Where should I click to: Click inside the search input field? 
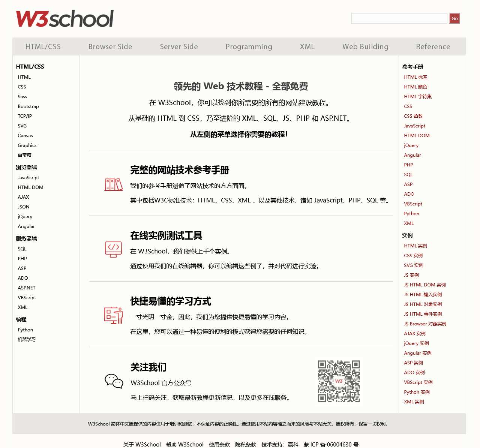pyautogui.click(x=399, y=18)
